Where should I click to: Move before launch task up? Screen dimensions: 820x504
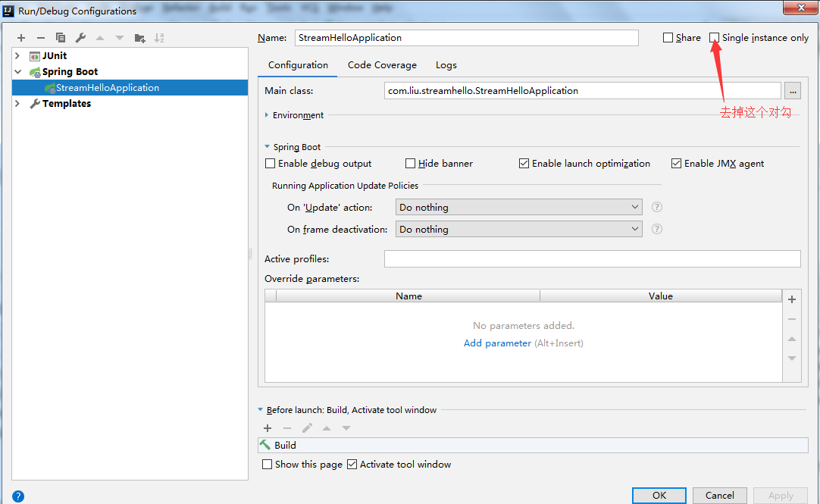coord(327,428)
